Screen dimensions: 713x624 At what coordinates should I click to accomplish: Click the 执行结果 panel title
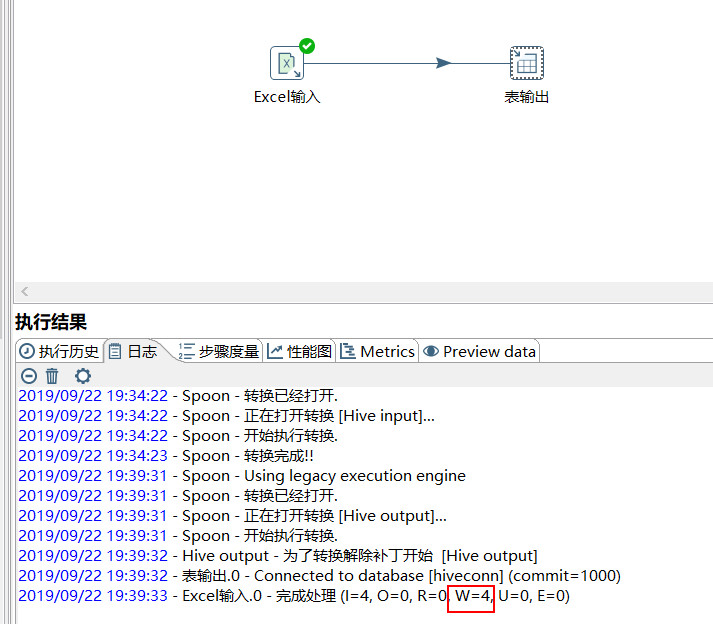[51, 322]
